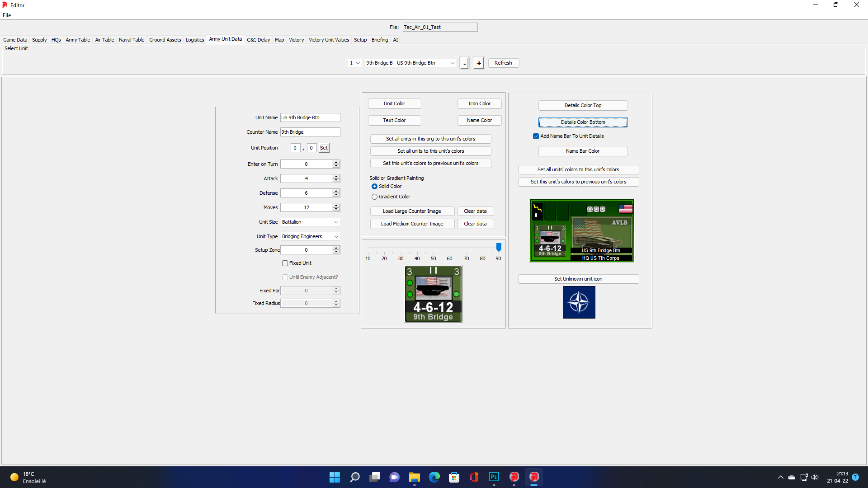868x488 pixels.
Task: Click the Counter Name input field
Action: (310, 132)
